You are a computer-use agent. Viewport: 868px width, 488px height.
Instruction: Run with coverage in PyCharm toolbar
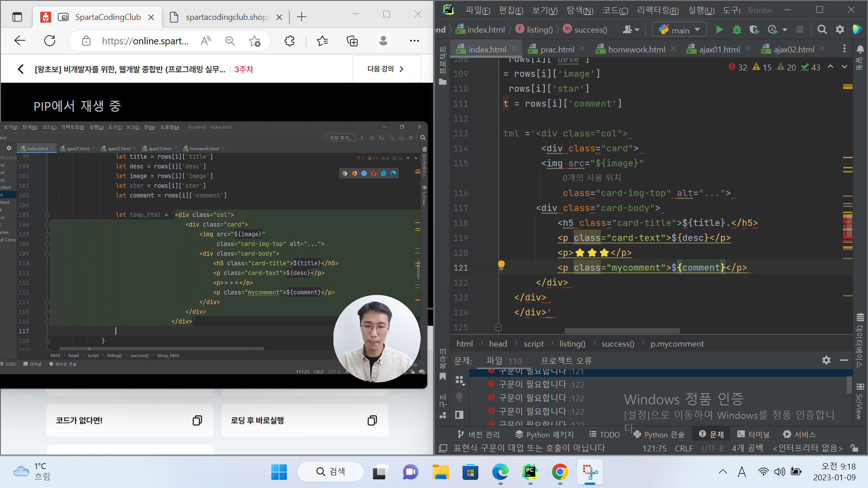coord(754,30)
